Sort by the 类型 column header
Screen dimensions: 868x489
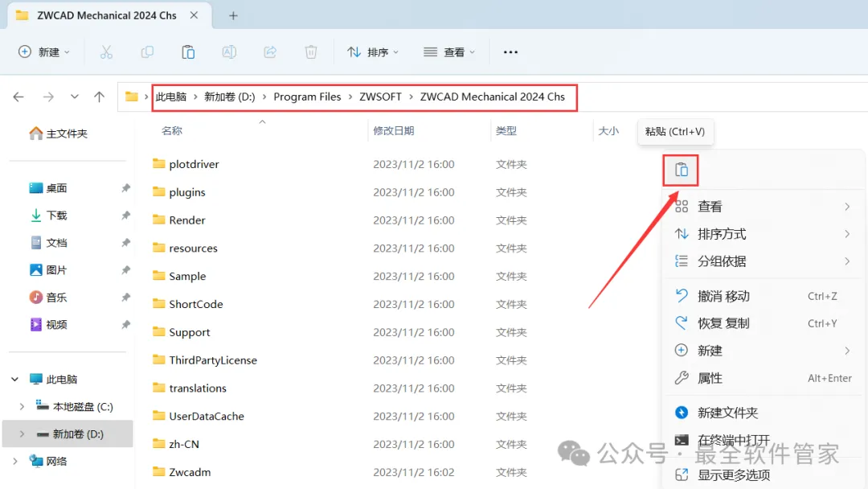[506, 131]
